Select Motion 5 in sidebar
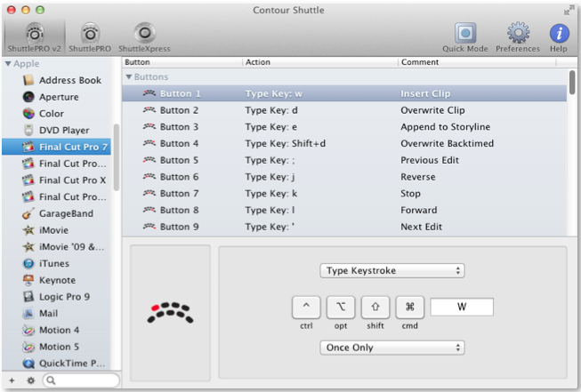Image resolution: width=581 pixels, height=392 pixels. [x=58, y=347]
